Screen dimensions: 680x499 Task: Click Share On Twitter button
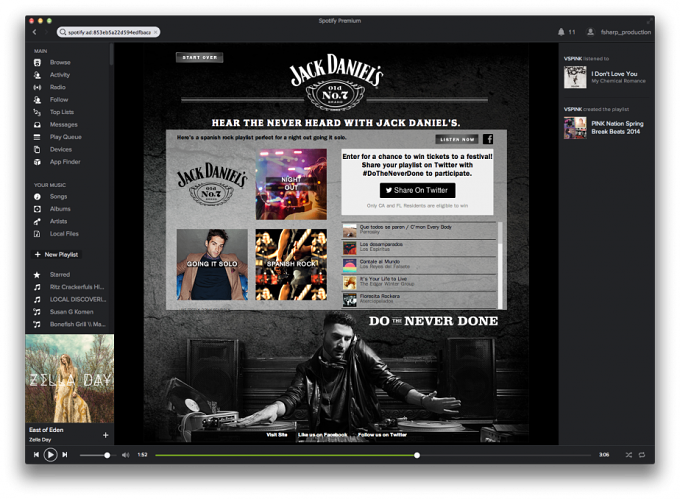pyautogui.click(x=417, y=190)
